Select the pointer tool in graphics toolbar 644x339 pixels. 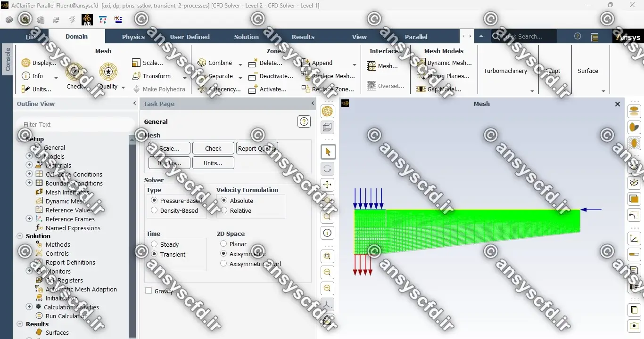click(328, 152)
